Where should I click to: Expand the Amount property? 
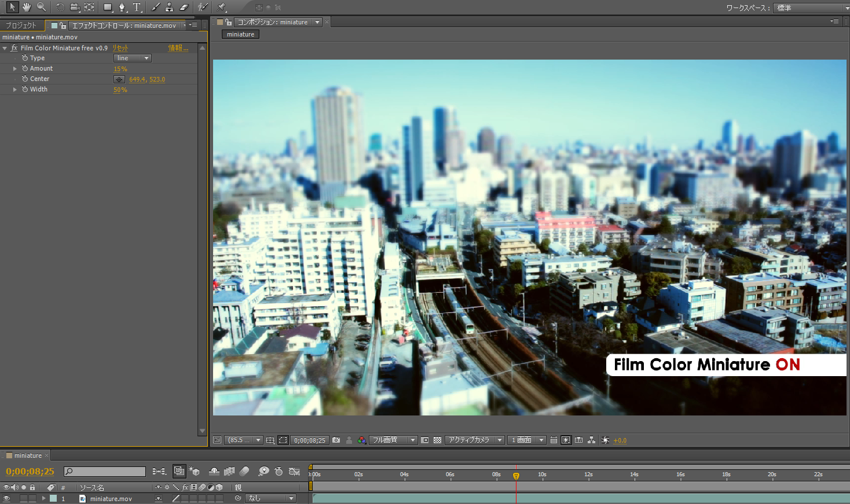click(x=15, y=69)
